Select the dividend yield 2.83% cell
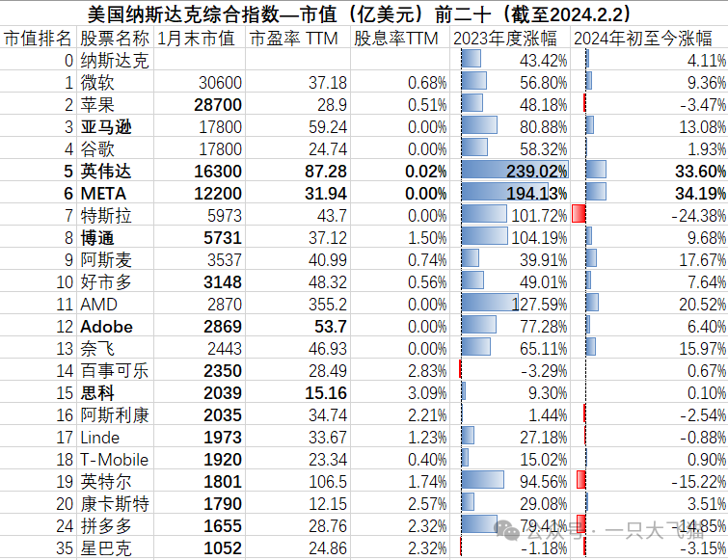The width and height of the screenshot is (728, 560). (427, 371)
